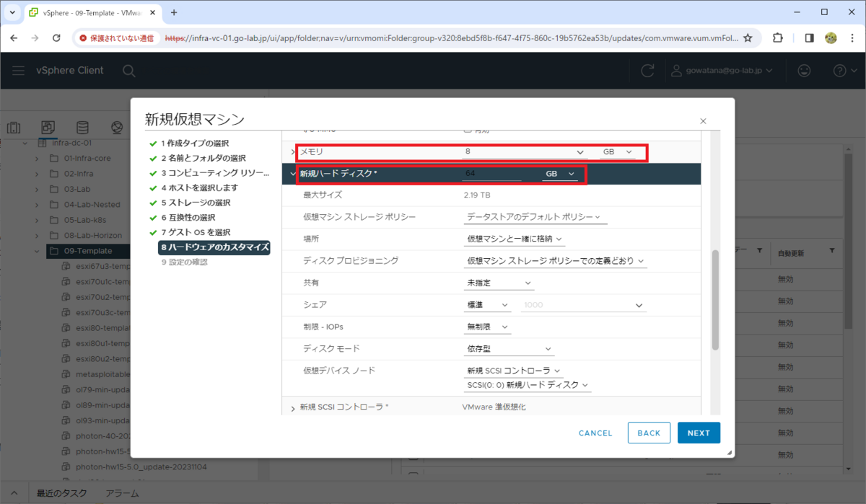
Task: Open the vSphere Client hamburger menu
Action: point(19,71)
